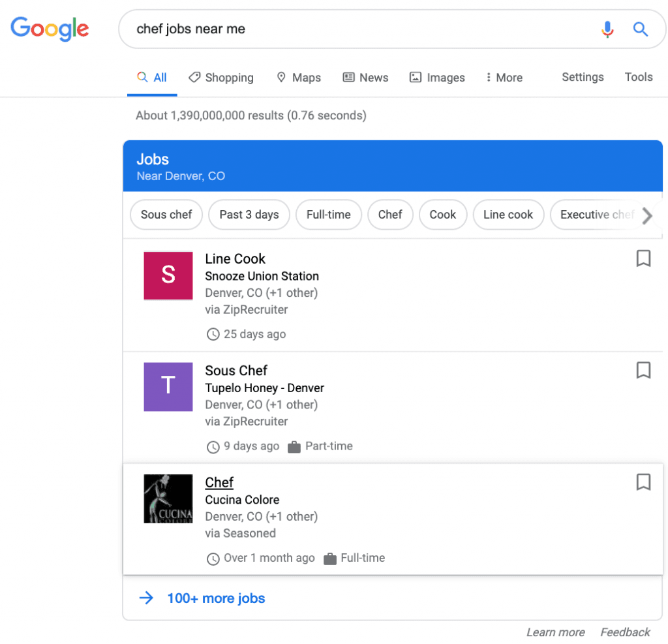668x644 pixels.
Task: Click the Jobs header title
Action: click(x=153, y=159)
